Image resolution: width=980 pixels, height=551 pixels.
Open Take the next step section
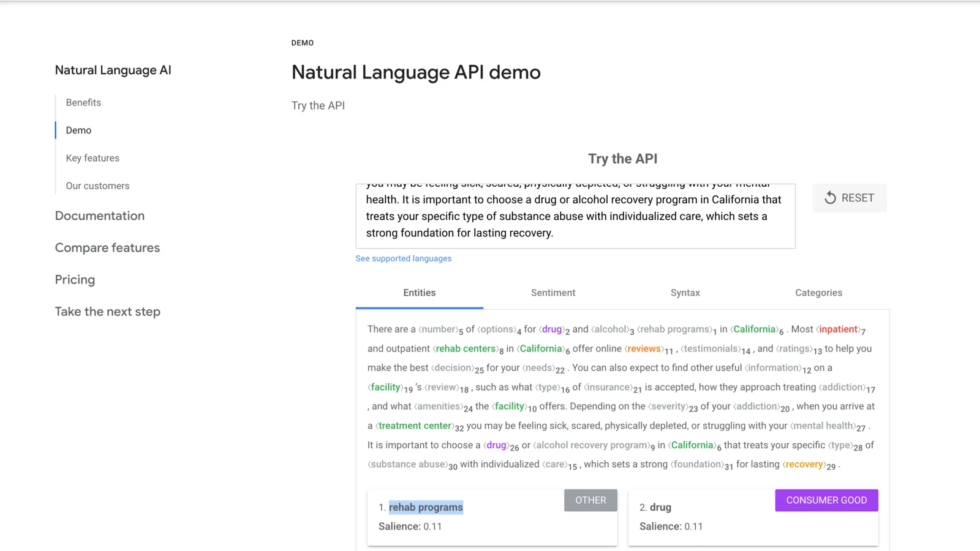tap(108, 311)
